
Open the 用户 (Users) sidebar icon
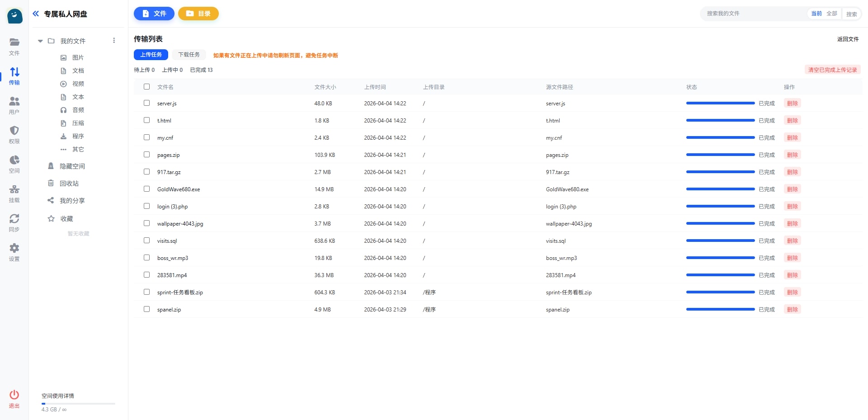[x=14, y=102]
